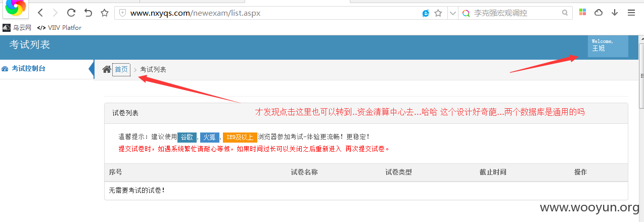Image resolution: width=644 pixels, height=222 pixels.
Task: Open the downloads arrow icon
Action: click(615, 13)
